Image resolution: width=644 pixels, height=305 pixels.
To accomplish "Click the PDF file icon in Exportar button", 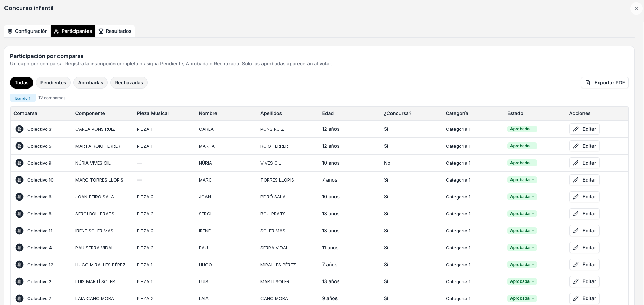I will coord(588,83).
